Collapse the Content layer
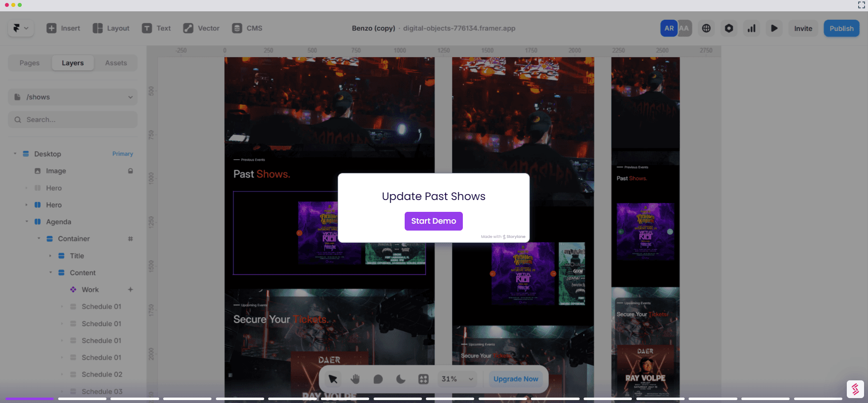The height and width of the screenshot is (403, 868). point(50,272)
